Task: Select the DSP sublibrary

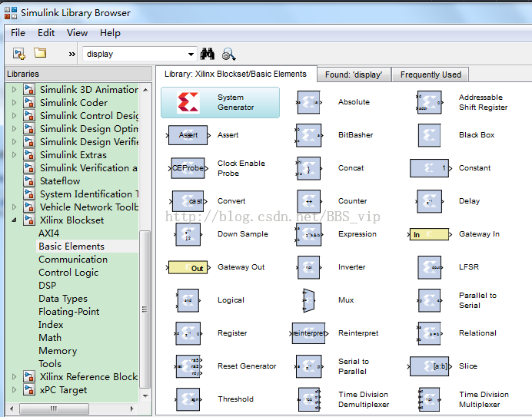Action: pyautogui.click(x=47, y=286)
